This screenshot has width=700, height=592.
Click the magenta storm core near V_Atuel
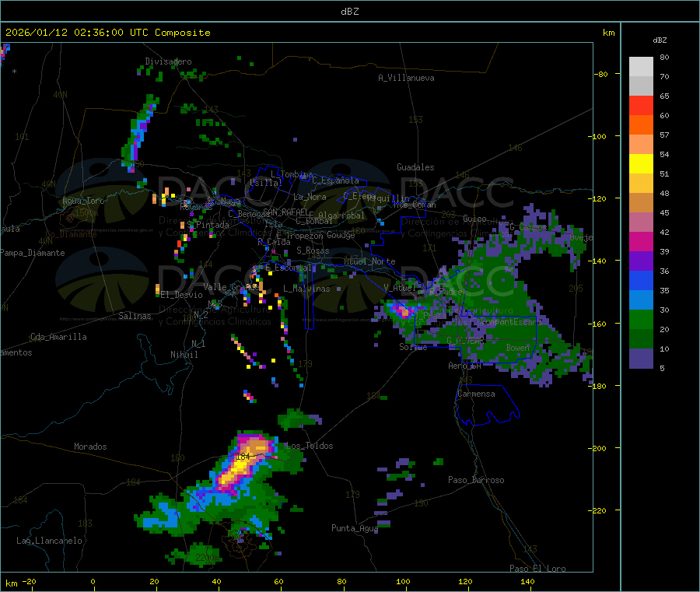coord(403,310)
